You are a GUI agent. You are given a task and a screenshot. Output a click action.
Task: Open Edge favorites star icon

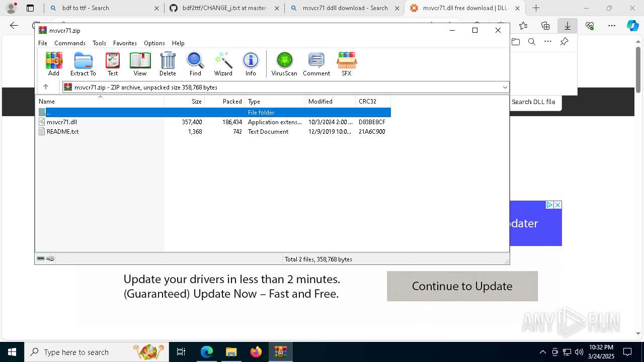click(523, 26)
